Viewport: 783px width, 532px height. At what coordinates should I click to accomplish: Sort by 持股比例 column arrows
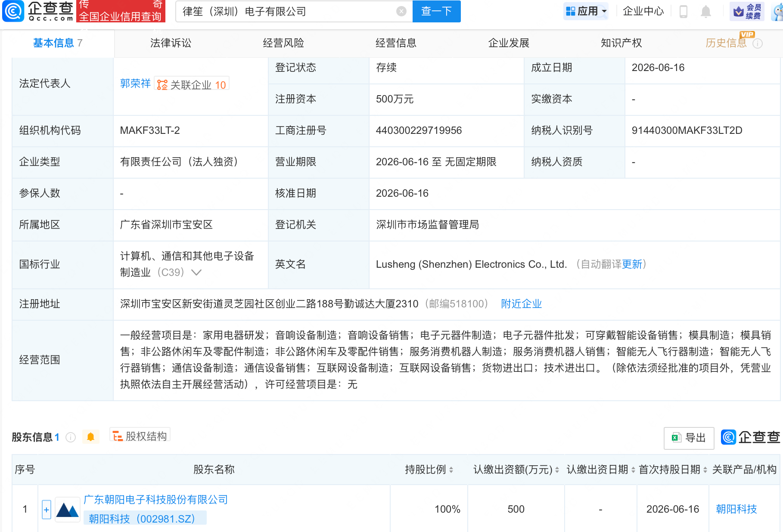(451, 470)
